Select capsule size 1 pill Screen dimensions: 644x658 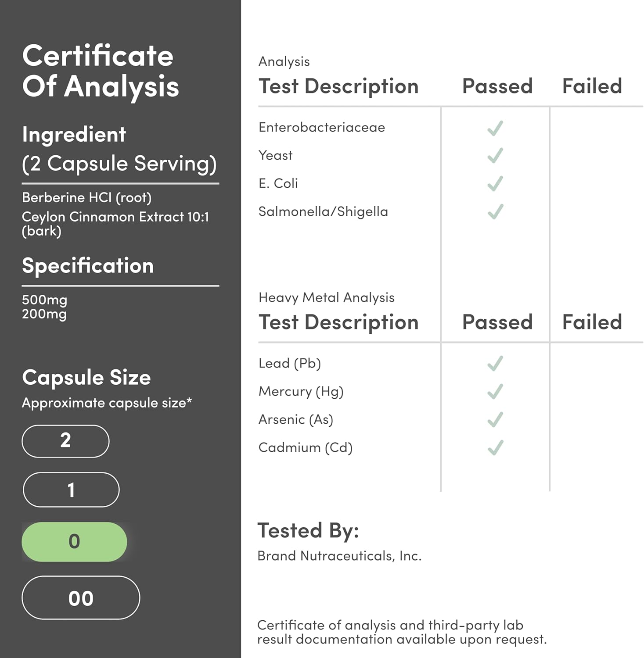click(x=71, y=490)
